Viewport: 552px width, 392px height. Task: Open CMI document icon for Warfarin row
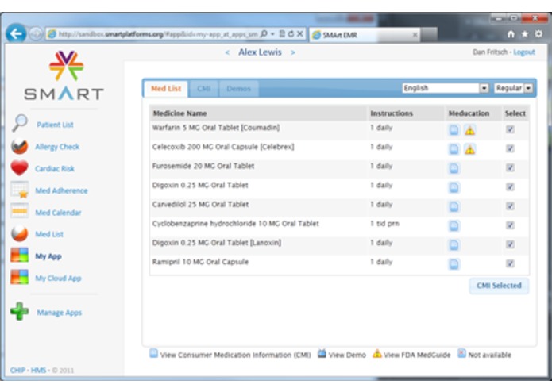click(454, 130)
